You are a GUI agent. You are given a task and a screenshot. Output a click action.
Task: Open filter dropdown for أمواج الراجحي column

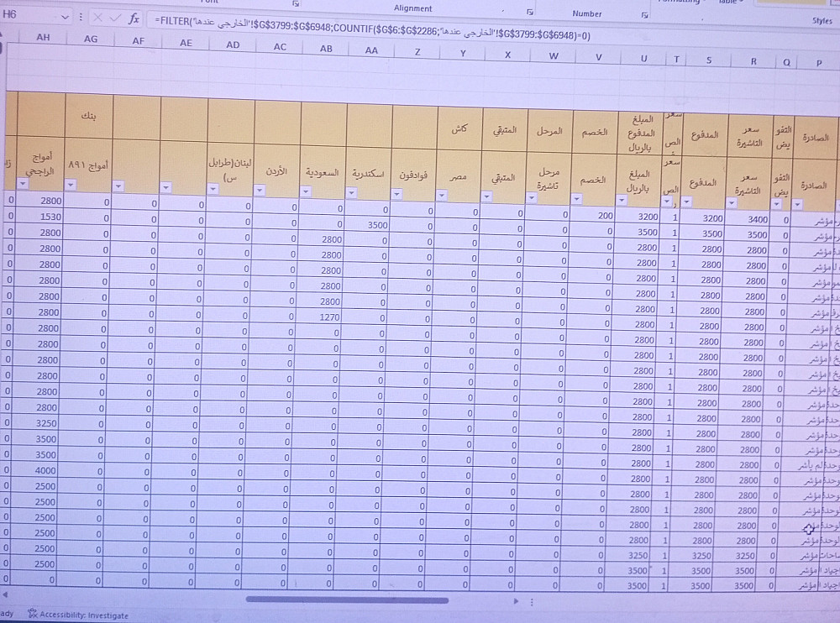23,184
